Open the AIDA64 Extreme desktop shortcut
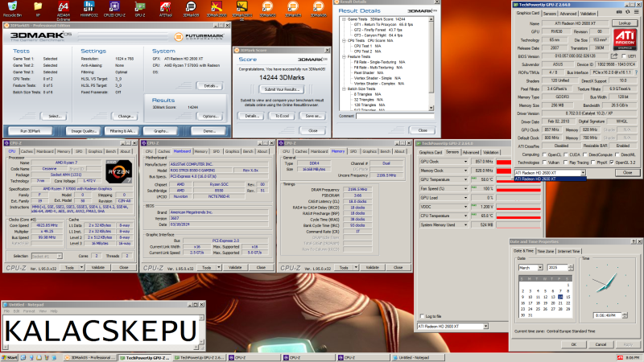Viewport: 644px width, 362px height. point(64,9)
